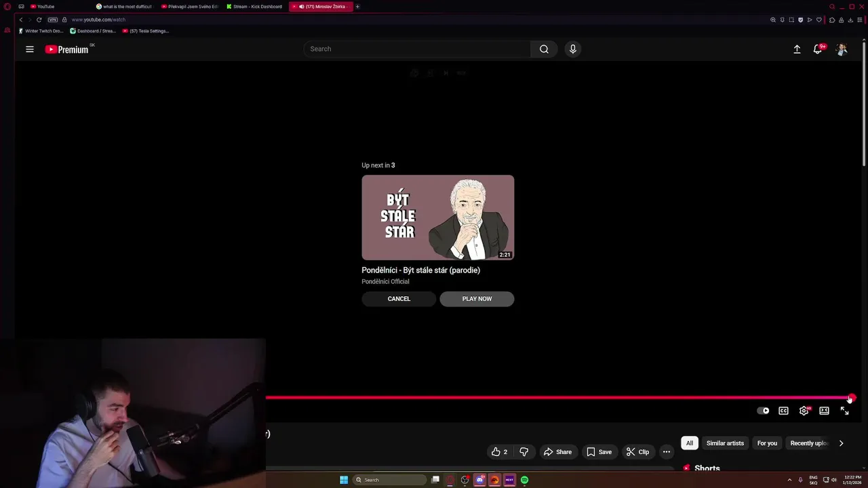
Task: Enter fullscreen mode in the player
Action: tap(844, 411)
